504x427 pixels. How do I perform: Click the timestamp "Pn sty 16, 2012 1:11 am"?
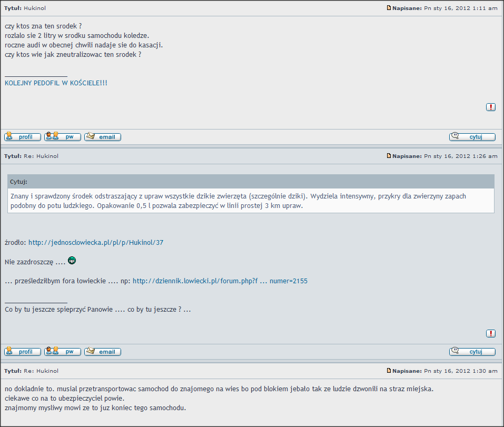point(461,8)
